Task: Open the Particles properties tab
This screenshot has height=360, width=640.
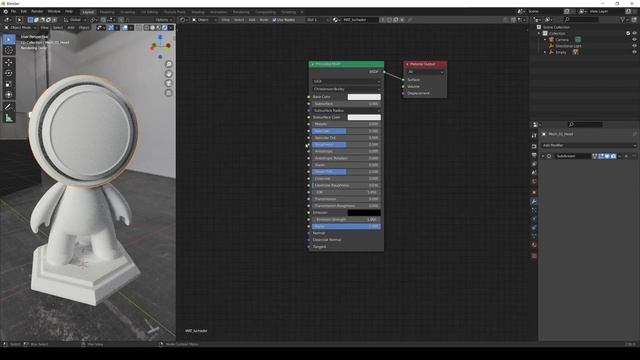Action: (x=534, y=210)
